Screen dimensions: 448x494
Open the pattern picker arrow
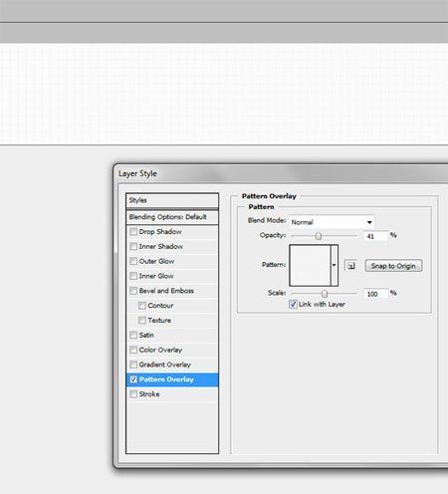pos(335,265)
